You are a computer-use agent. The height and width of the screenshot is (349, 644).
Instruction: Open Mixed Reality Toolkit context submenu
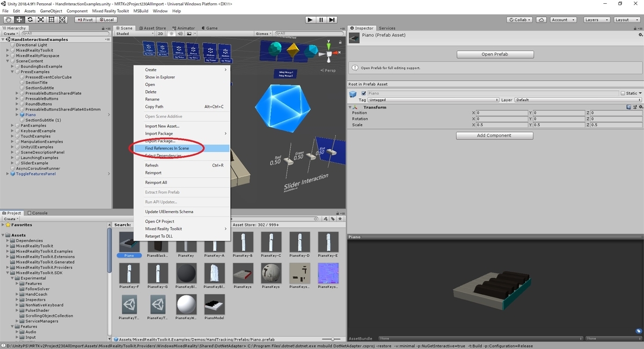pyautogui.click(x=182, y=229)
